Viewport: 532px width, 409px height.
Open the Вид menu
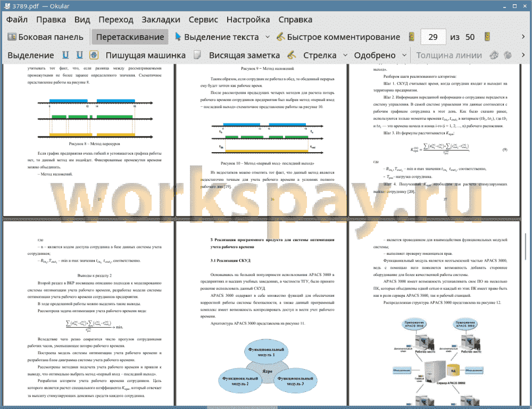coord(82,20)
